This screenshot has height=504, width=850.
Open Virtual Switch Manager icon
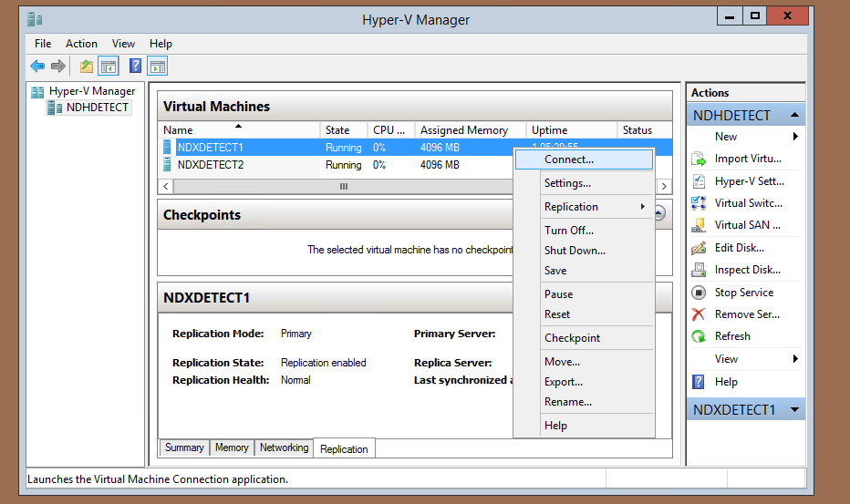(699, 203)
